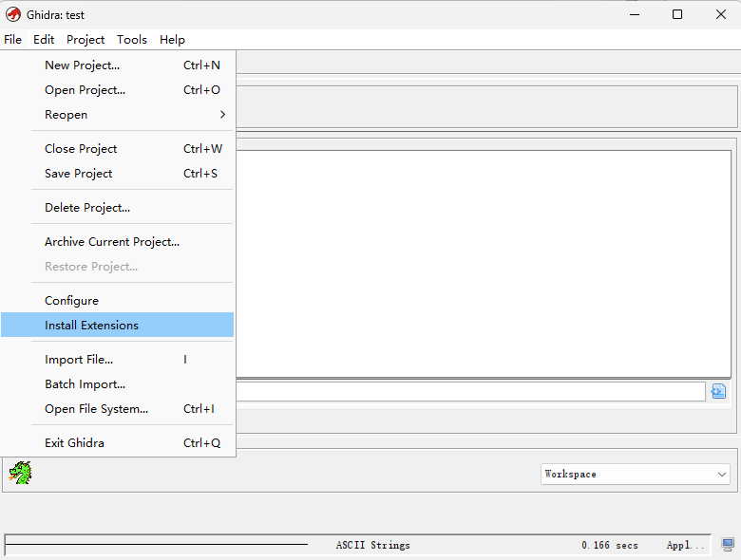The width and height of the screenshot is (741, 560).
Task: Open the Edit menu
Action: pos(44,40)
